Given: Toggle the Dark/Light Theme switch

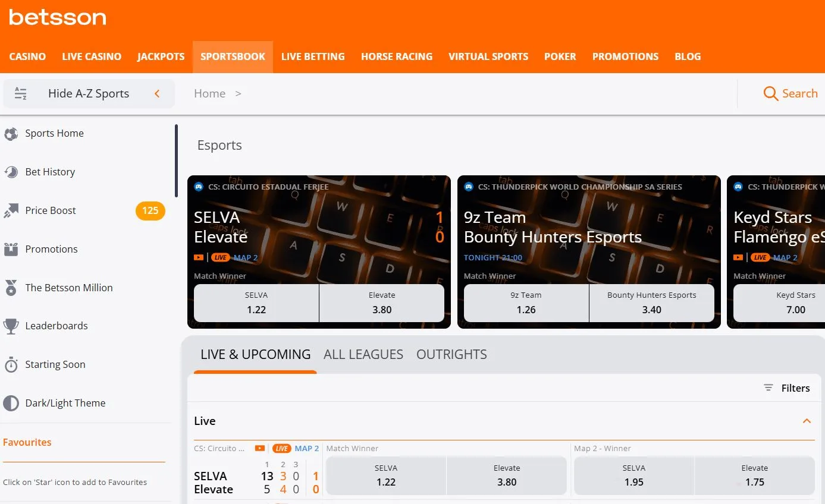Looking at the screenshot, I should [x=11, y=404].
